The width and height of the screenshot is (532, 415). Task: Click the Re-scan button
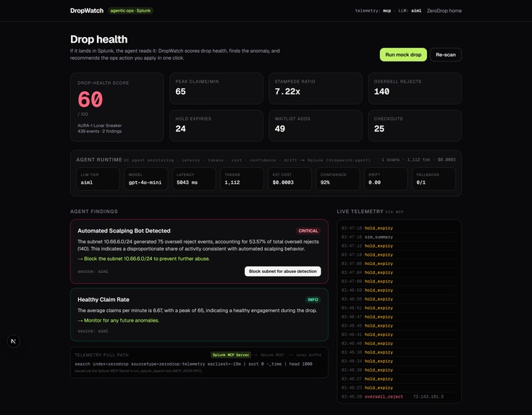click(x=445, y=54)
